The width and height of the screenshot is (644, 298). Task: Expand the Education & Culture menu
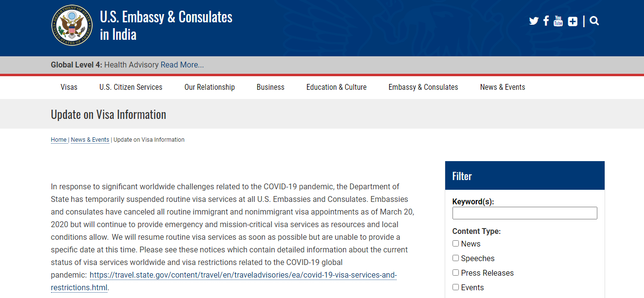point(336,87)
